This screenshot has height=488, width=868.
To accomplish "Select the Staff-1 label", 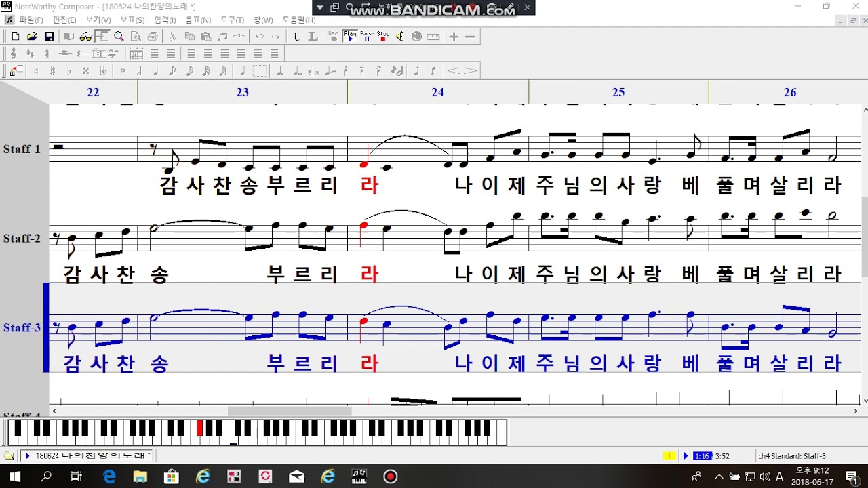I will point(22,149).
